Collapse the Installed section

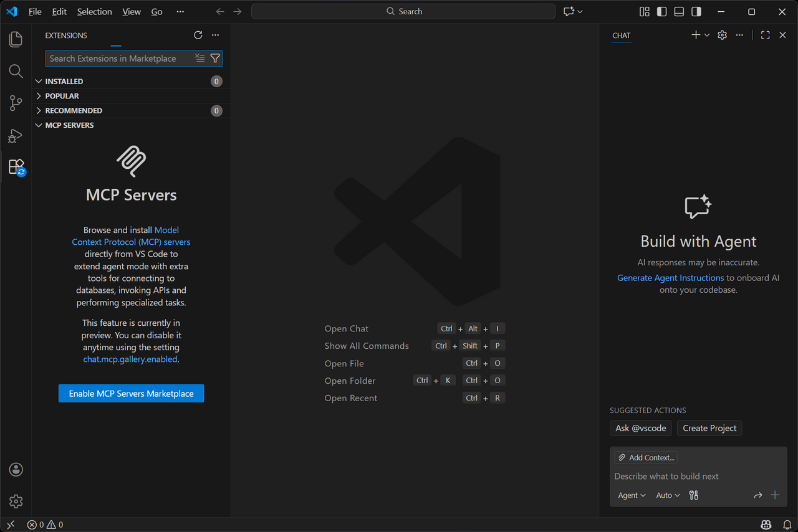(x=131, y=81)
